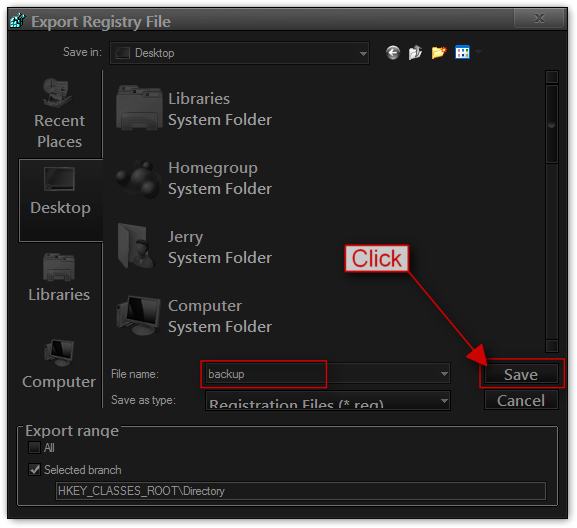Select the Libraries system folder icon
The image size is (577, 528).
pos(139,108)
